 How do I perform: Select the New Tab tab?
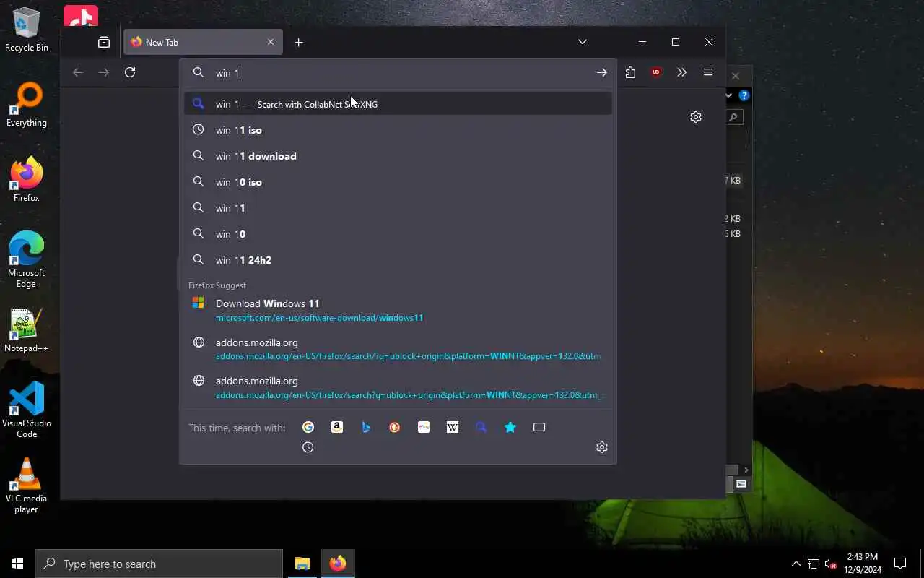(x=203, y=42)
